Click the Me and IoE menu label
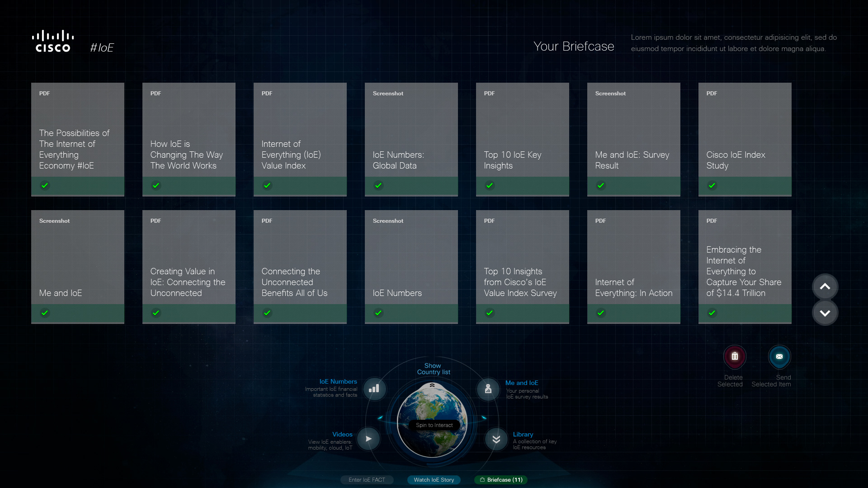The image size is (868, 488). click(522, 383)
